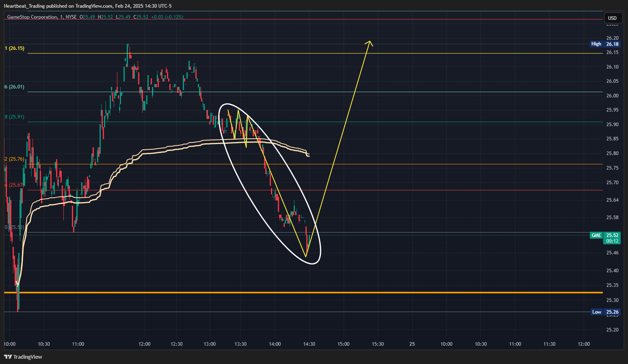Click the open value O25.49
The image size is (628, 364).
(x=87, y=17)
